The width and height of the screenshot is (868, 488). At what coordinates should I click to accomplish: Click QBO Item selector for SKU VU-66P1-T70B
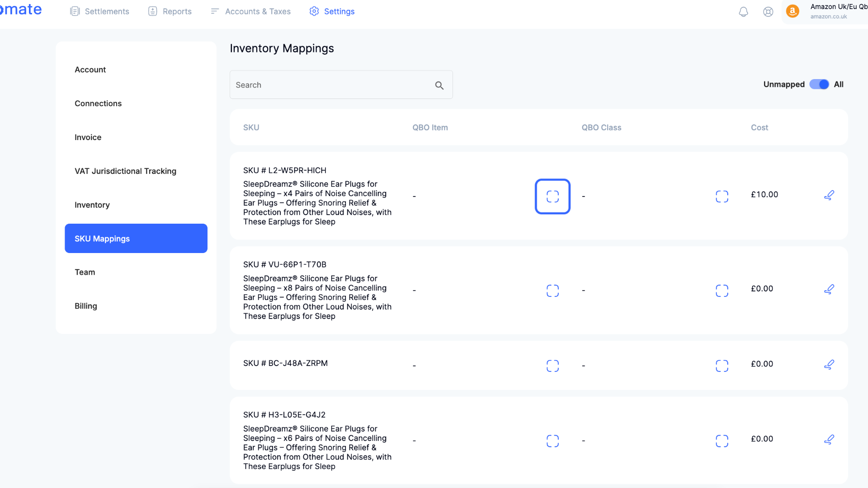click(552, 291)
